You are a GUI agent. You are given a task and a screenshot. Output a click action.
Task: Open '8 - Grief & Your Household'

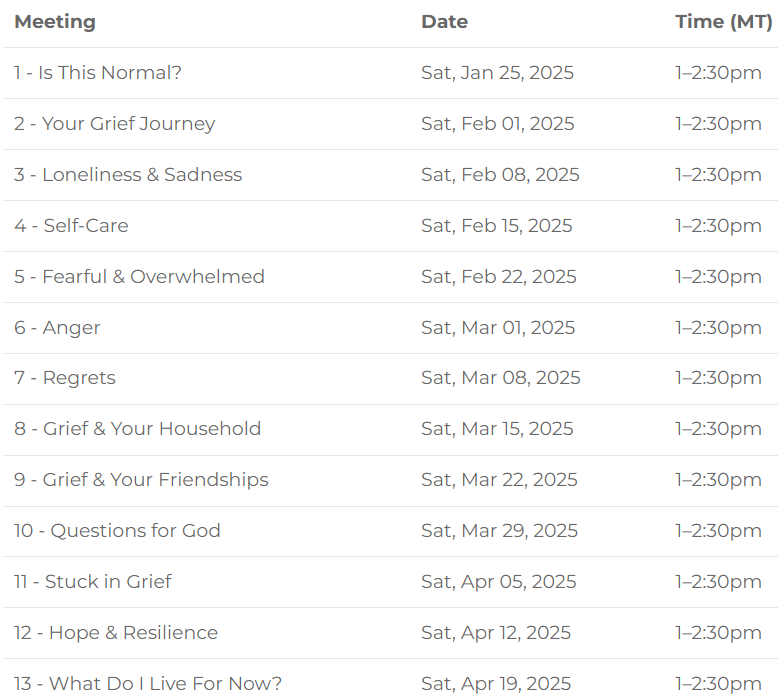click(x=137, y=429)
